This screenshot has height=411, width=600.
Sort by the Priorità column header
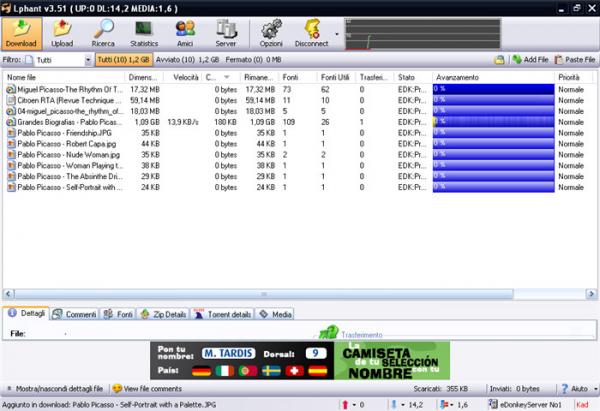tap(573, 77)
